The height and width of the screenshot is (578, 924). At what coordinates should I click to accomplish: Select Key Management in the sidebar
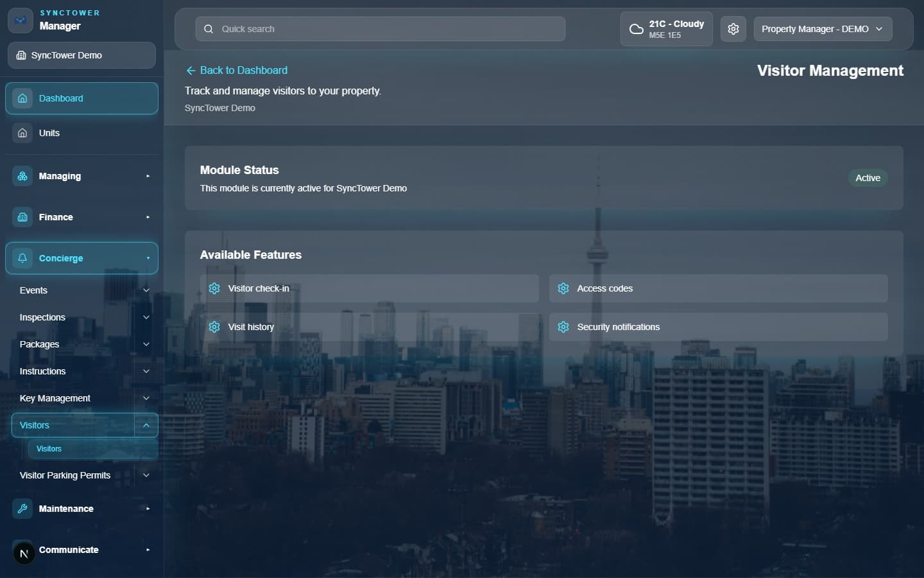pos(73,398)
